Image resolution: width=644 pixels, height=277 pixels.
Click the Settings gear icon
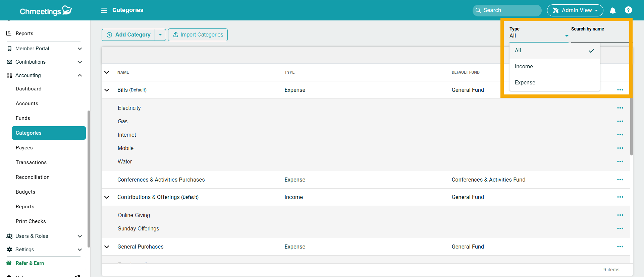(x=9, y=250)
